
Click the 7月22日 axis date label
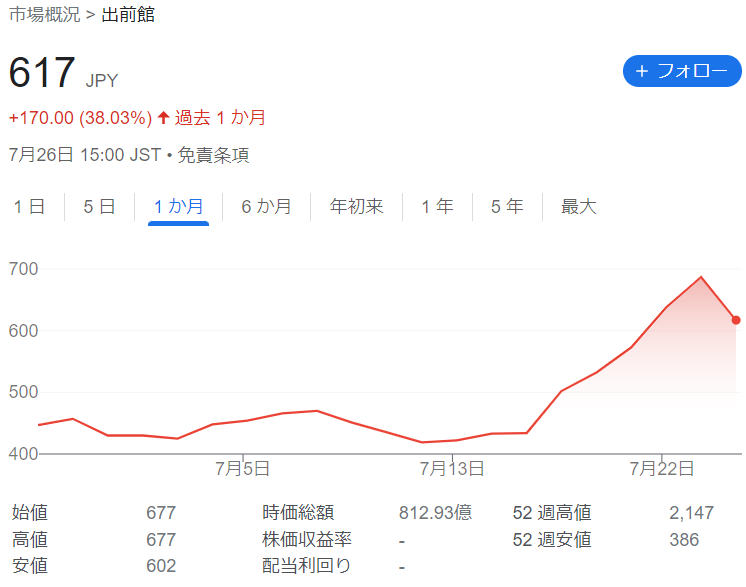click(x=662, y=469)
